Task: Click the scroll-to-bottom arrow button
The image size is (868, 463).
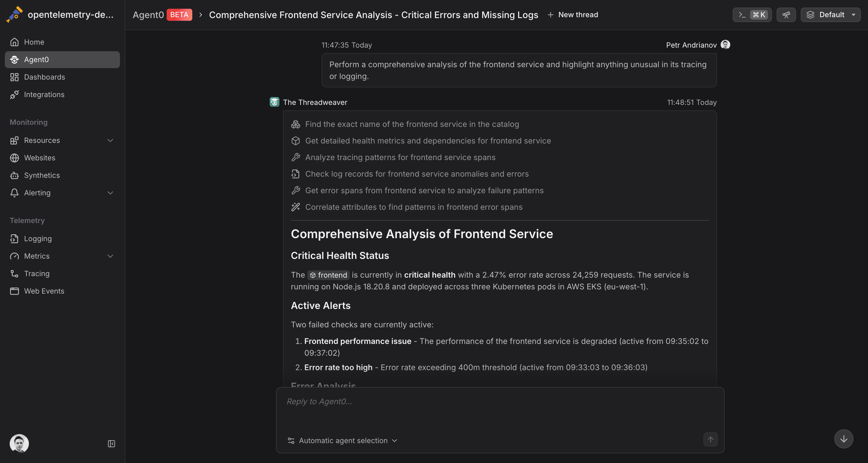Action: [843, 439]
